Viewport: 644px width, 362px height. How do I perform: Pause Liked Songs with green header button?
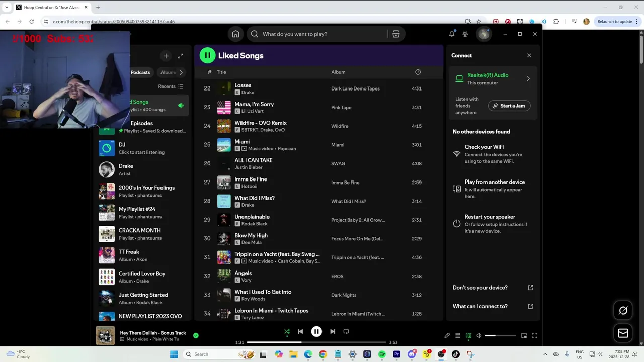click(x=207, y=55)
